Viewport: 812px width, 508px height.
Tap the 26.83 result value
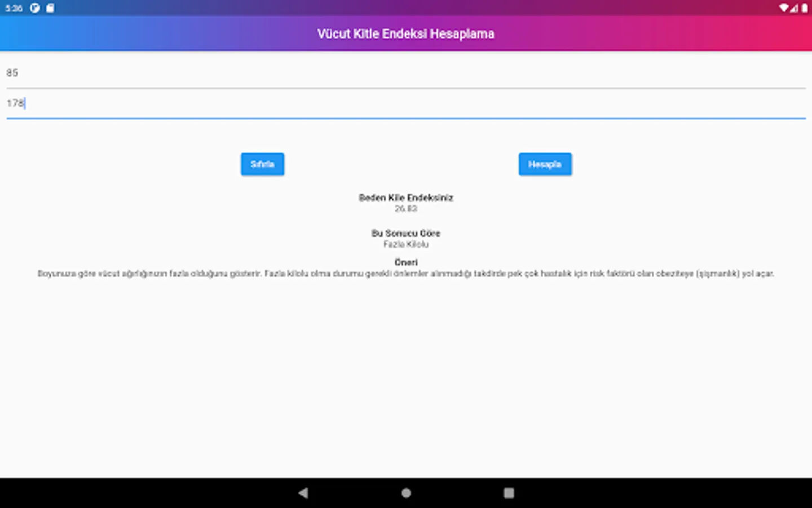pos(406,209)
